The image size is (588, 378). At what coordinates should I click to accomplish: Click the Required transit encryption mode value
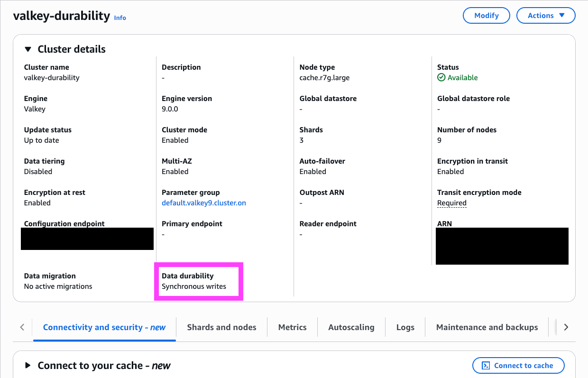pyautogui.click(x=452, y=203)
